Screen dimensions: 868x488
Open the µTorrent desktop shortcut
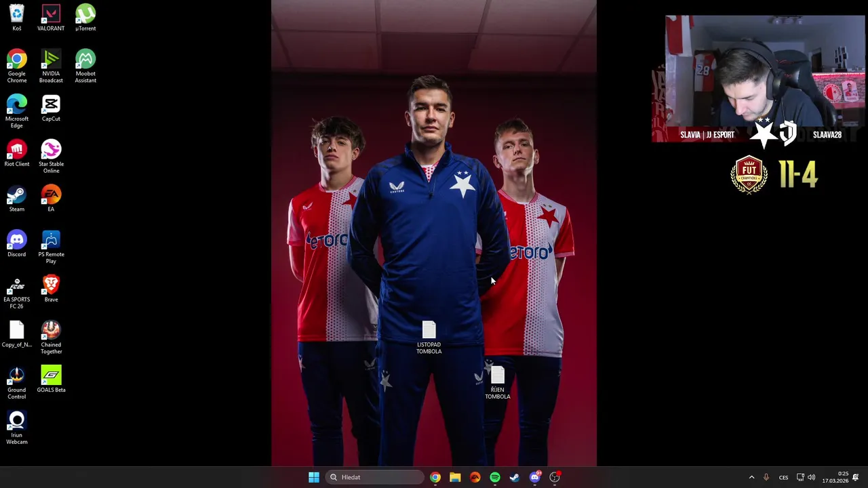pyautogui.click(x=85, y=18)
